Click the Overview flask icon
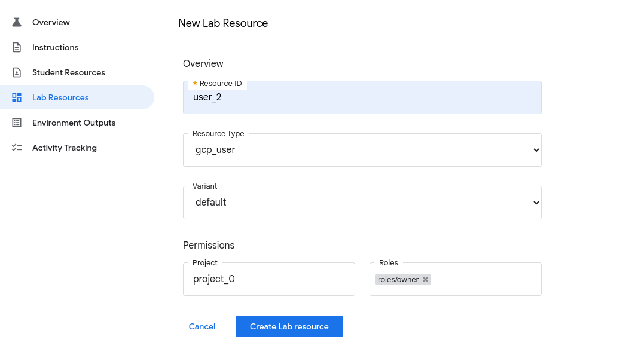 (x=17, y=22)
